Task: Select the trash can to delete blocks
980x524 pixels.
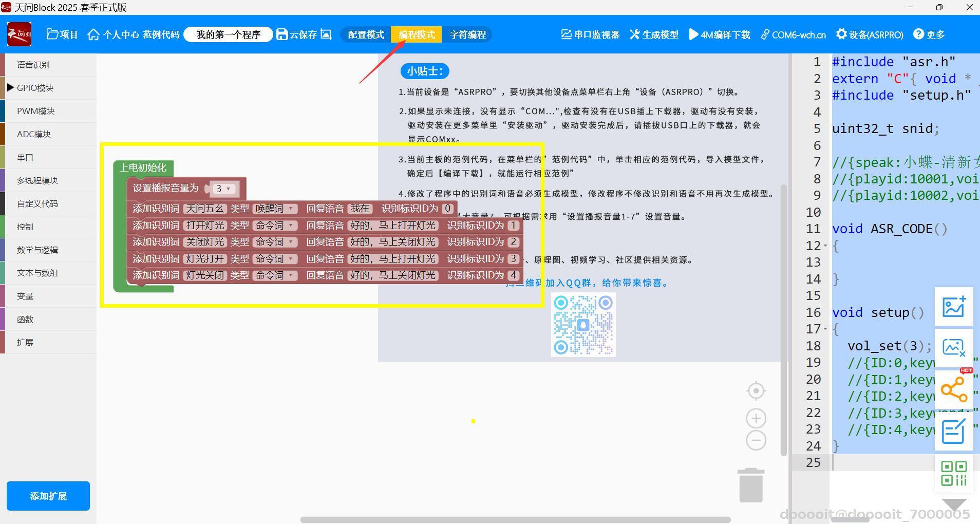Action: pos(750,485)
